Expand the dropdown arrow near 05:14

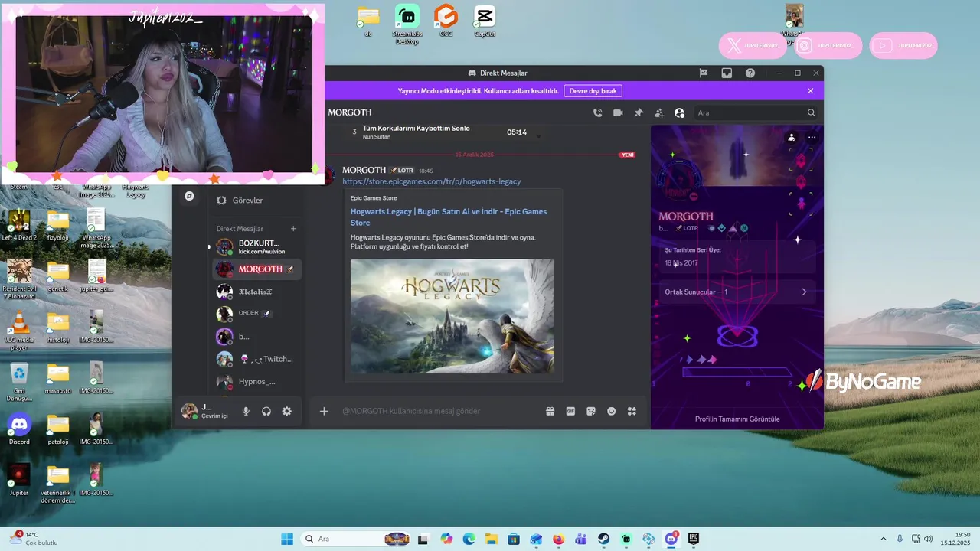(x=538, y=136)
